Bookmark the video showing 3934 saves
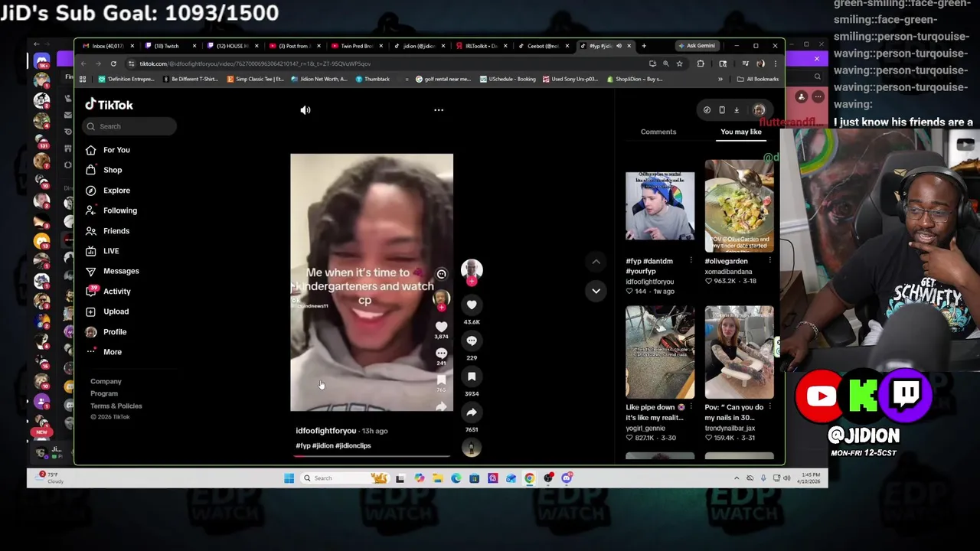 tap(472, 377)
